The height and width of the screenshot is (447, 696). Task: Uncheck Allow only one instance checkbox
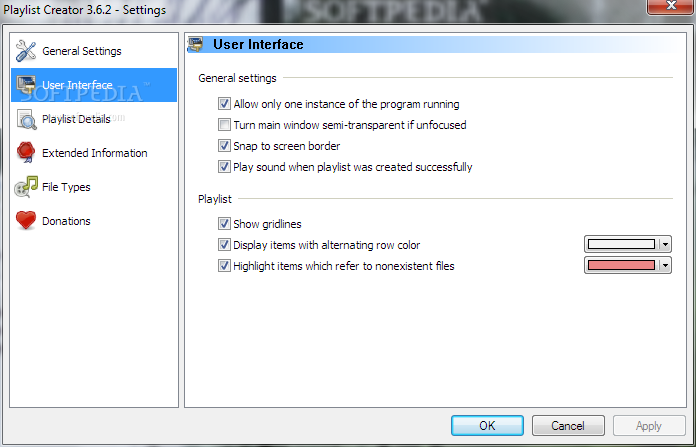point(224,104)
